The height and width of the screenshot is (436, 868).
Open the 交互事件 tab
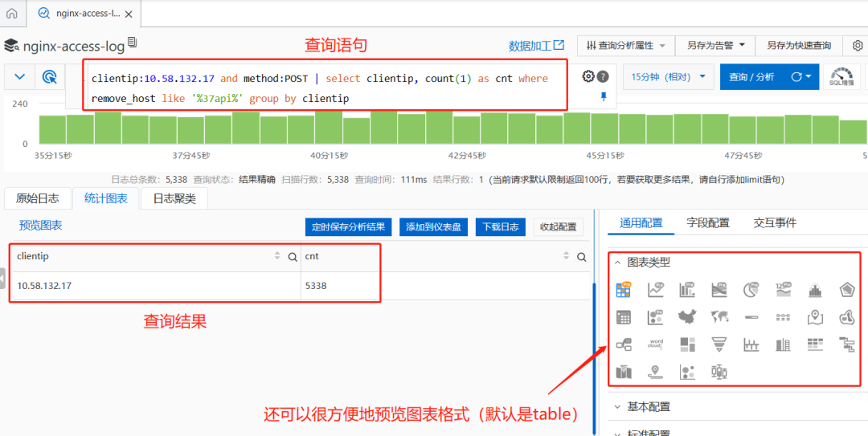tap(775, 223)
